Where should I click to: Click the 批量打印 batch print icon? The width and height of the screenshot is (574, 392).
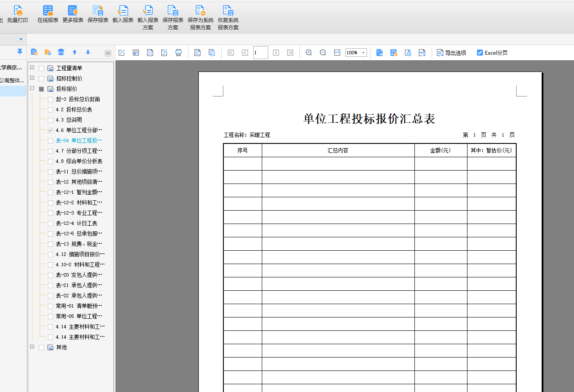coord(18,10)
